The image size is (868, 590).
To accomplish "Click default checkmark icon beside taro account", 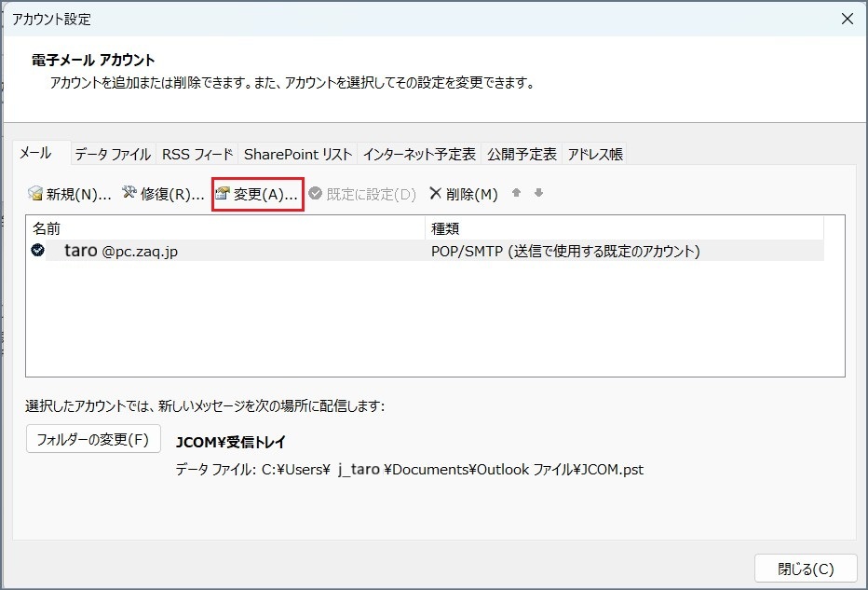I will coord(38,251).
